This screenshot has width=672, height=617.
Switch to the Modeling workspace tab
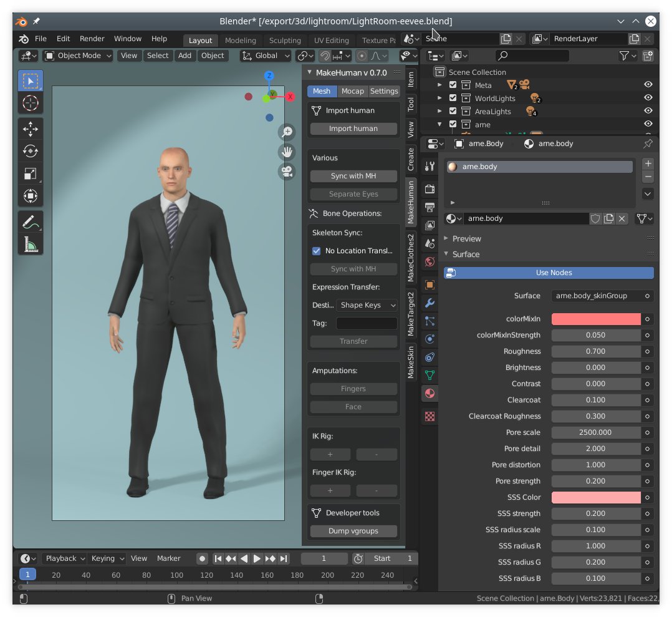tap(241, 41)
